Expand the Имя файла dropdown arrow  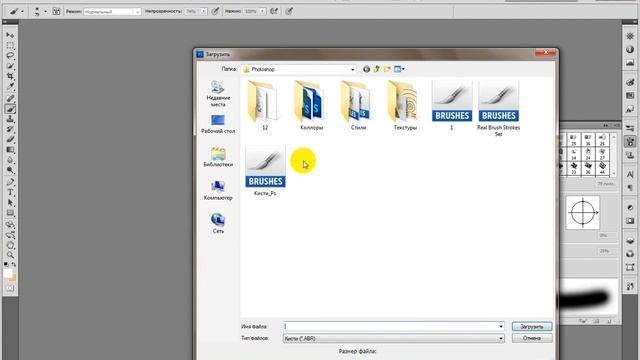[501, 327]
